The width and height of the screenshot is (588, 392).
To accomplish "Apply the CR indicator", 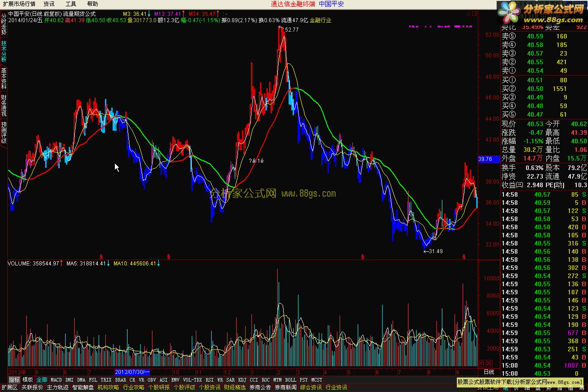I will [132, 380].
